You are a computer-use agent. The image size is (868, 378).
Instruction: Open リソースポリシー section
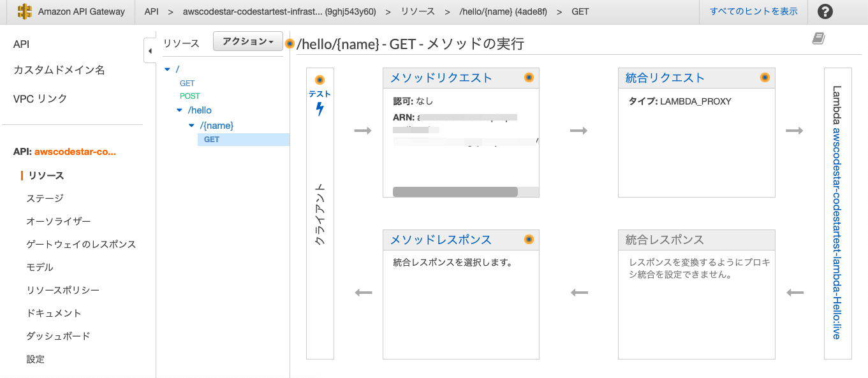click(x=63, y=290)
